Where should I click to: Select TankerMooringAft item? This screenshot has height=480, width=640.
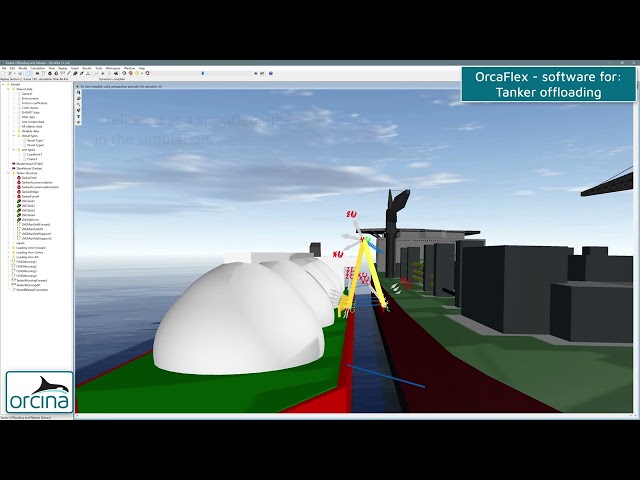pyautogui.click(x=28, y=285)
